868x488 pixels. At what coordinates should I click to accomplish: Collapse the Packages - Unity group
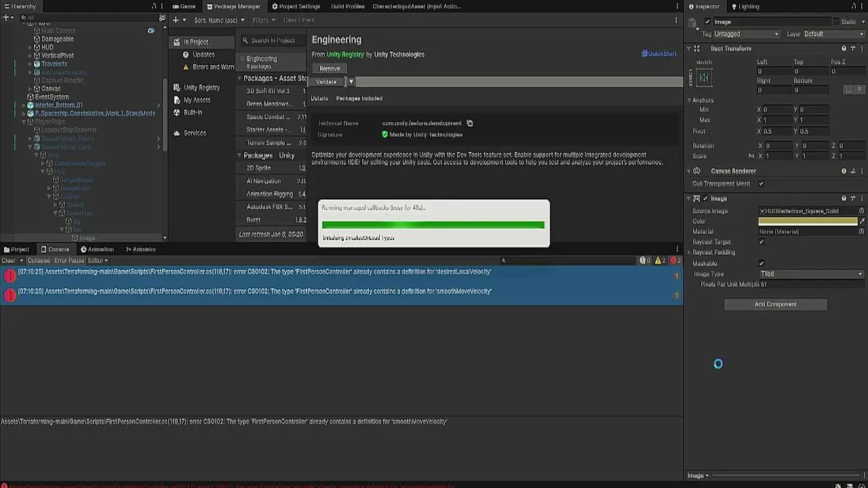(239, 156)
